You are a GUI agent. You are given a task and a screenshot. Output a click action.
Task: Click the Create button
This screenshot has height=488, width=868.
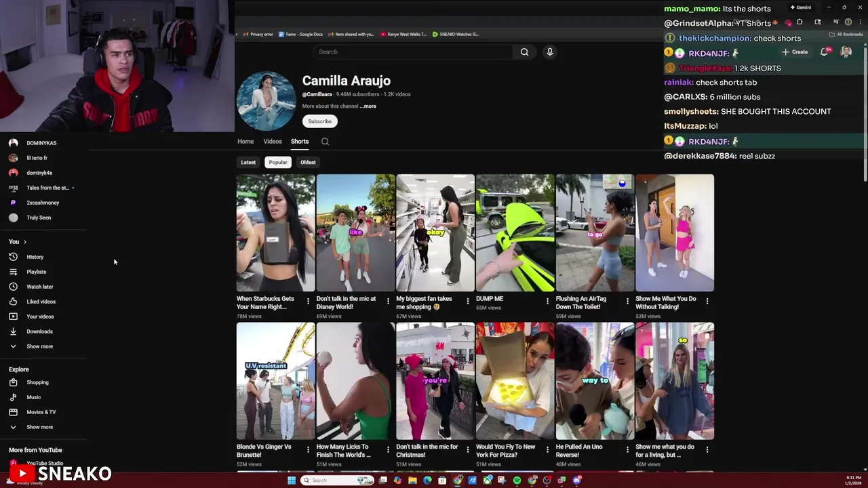point(795,52)
